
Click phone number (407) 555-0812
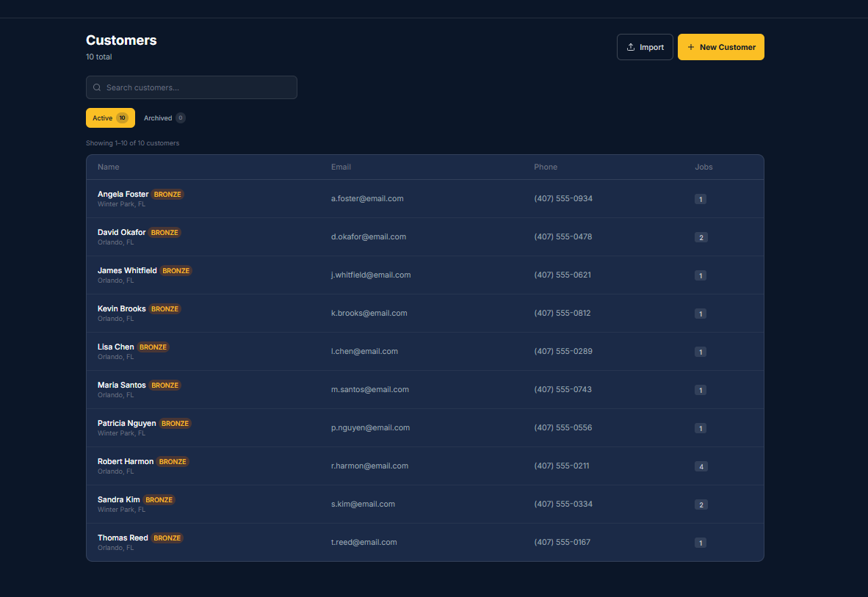[x=563, y=313]
